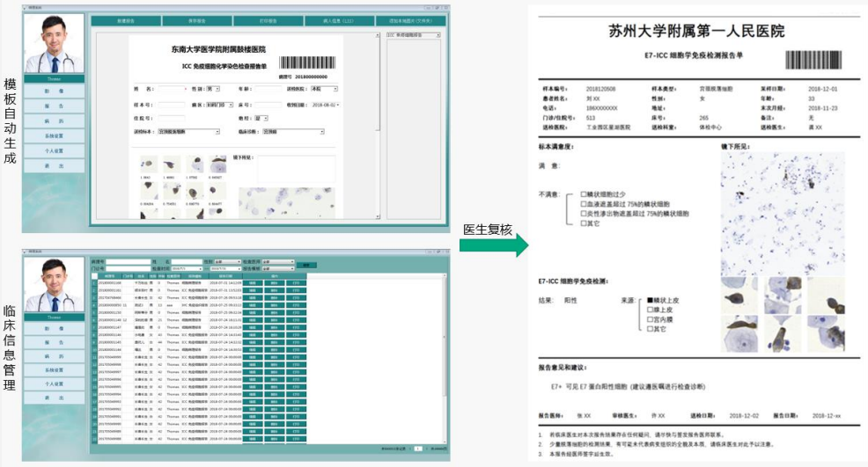Viewport: 868px width, 467px height.
Task: Click the 姓名 search field in records list
Action: (188, 262)
